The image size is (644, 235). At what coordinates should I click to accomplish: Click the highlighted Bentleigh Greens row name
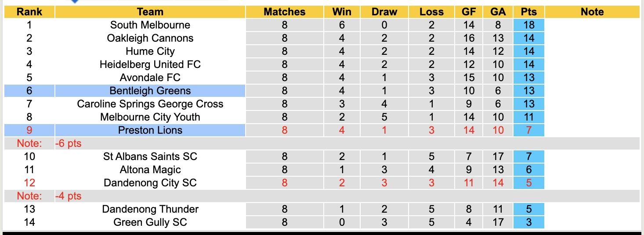pos(150,91)
